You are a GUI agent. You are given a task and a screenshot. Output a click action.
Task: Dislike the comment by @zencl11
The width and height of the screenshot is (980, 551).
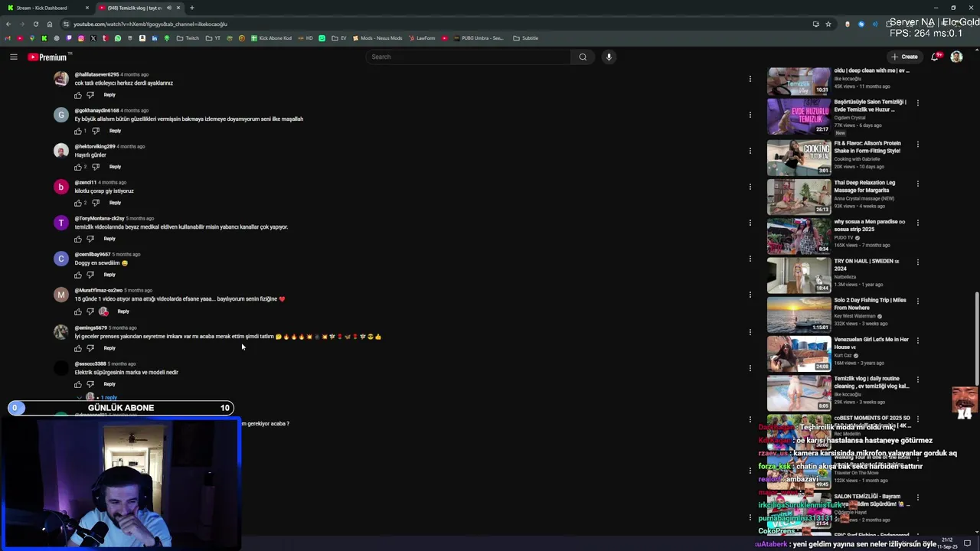tap(95, 203)
